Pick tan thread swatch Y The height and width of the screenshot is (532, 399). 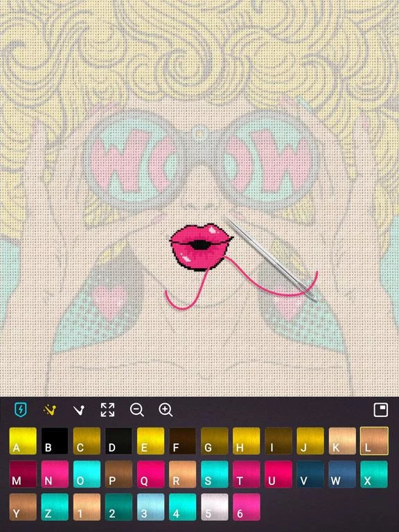tap(23, 507)
